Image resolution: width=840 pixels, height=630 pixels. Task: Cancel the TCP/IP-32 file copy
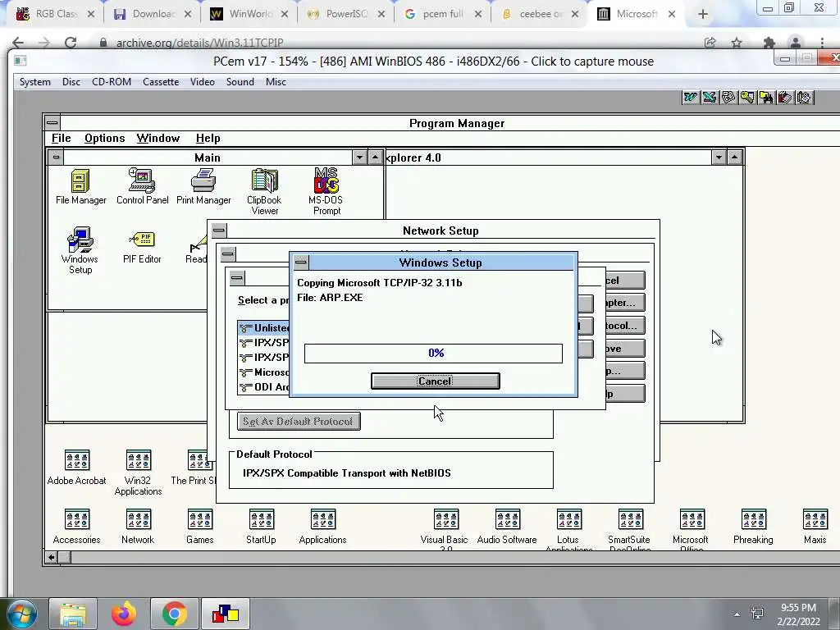[435, 381]
